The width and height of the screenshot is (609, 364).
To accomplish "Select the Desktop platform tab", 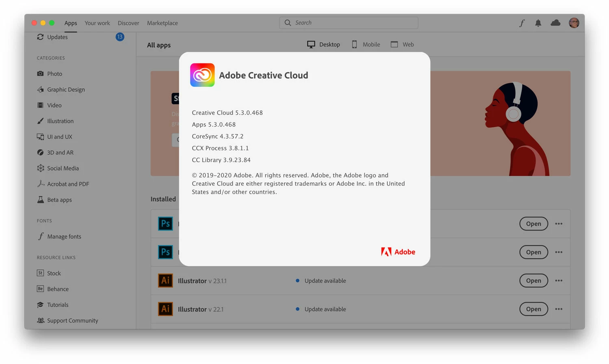I will coord(324,45).
